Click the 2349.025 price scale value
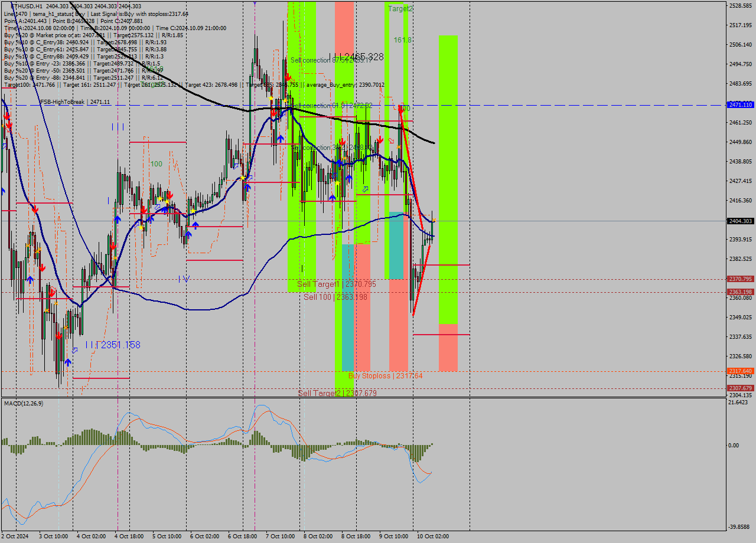This screenshot has width=756, height=543. coord(741,317)
